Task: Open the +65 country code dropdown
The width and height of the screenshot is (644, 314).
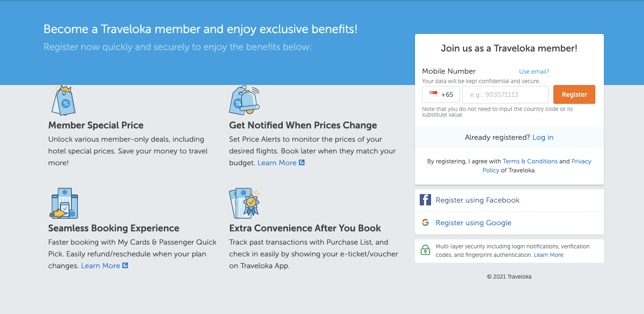Action: point(441,94)
